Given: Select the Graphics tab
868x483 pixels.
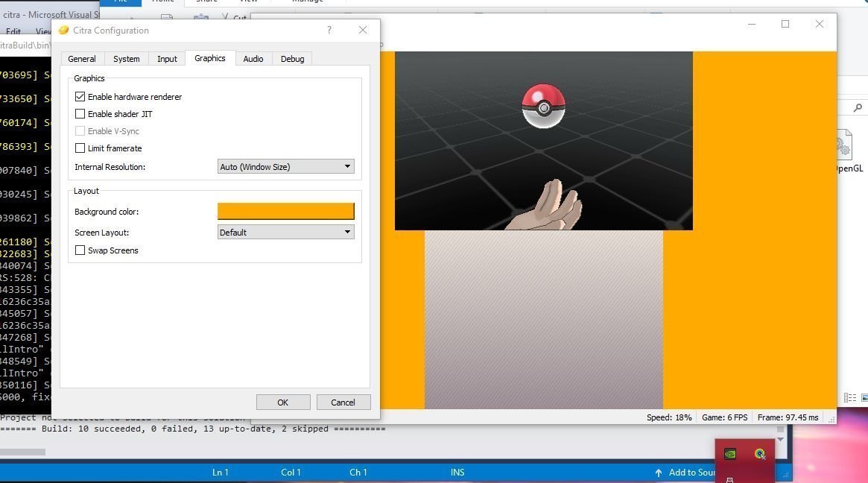Looking at the screenshot, I should tap(210, 58).
